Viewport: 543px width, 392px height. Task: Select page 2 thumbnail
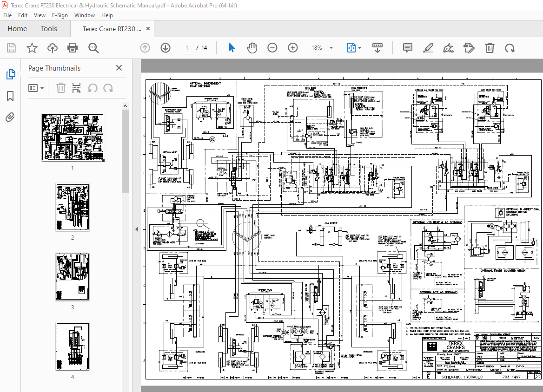pos(73,207)
